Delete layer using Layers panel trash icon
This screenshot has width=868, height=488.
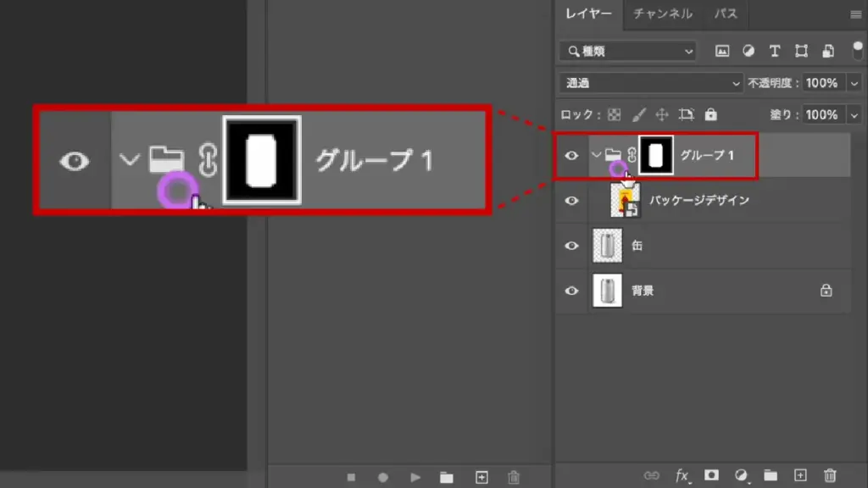(831, 475)
